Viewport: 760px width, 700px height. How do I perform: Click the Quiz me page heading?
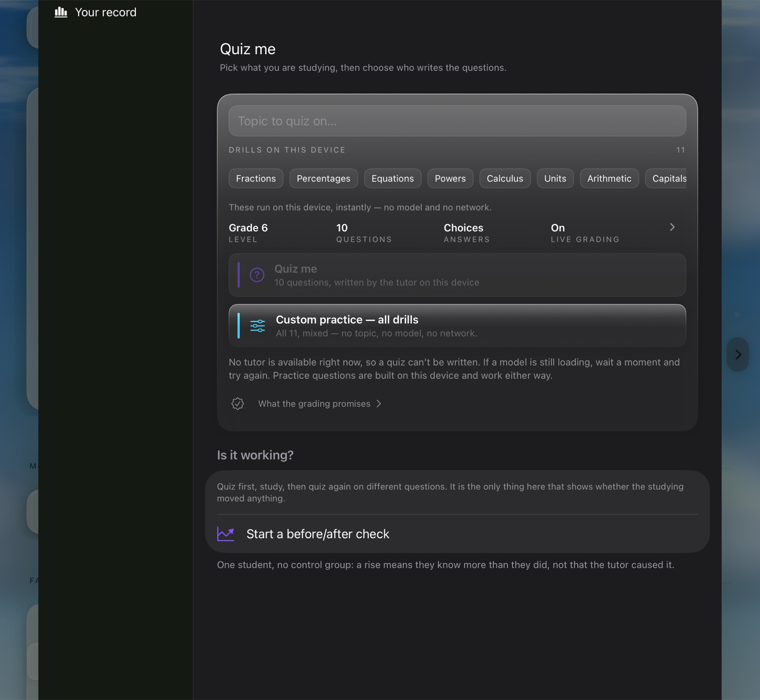tap(247, 49)
